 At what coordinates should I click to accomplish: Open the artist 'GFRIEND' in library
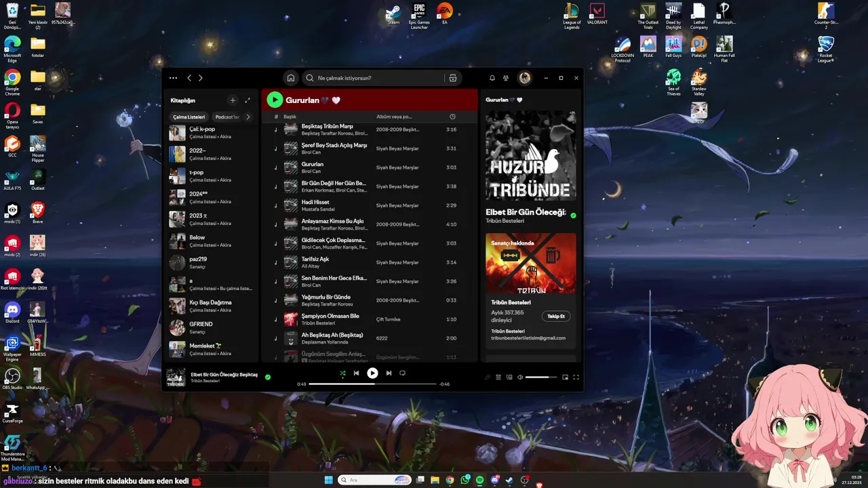[x=212, y=328]
